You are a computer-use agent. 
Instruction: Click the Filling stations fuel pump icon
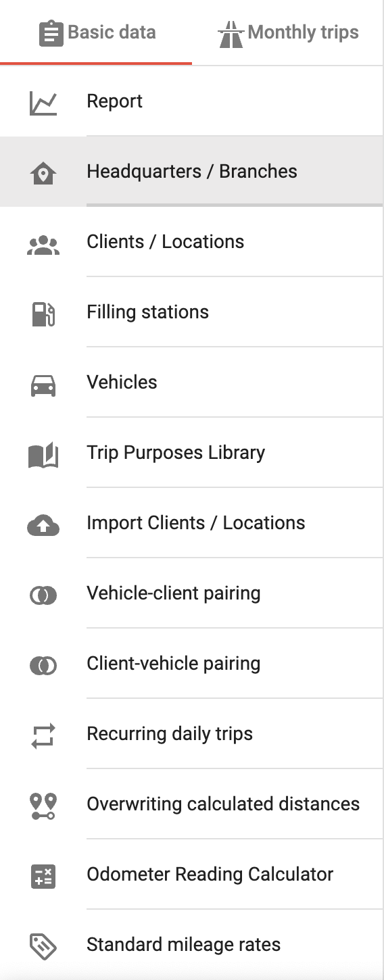point(43,315)
